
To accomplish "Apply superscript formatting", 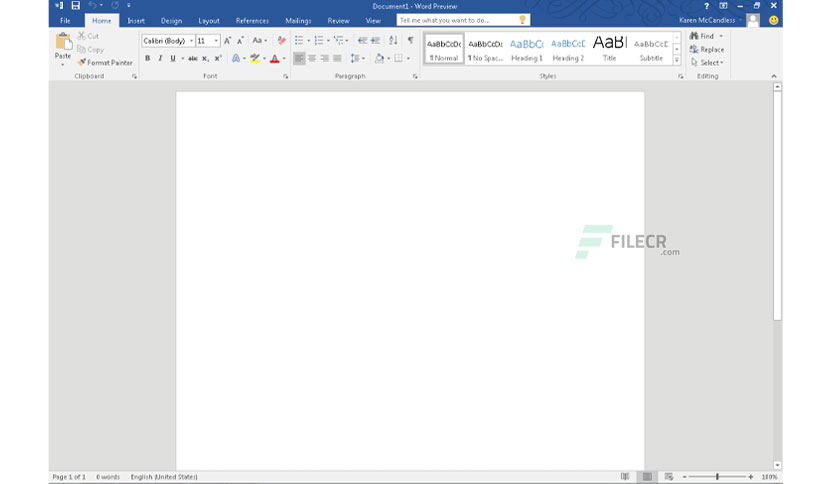I will [x=218, y=59].
